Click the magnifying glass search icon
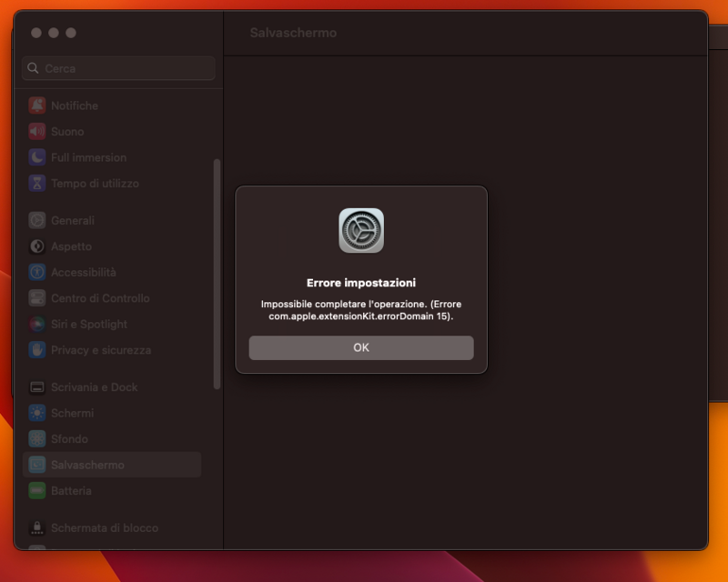 point(33,68)
